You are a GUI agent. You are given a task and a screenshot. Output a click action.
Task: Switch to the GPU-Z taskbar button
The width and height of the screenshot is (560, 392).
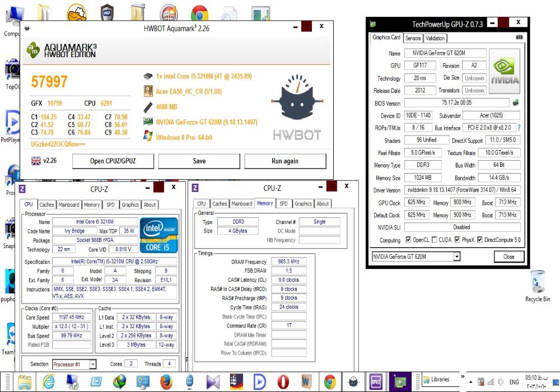(400, 382)
